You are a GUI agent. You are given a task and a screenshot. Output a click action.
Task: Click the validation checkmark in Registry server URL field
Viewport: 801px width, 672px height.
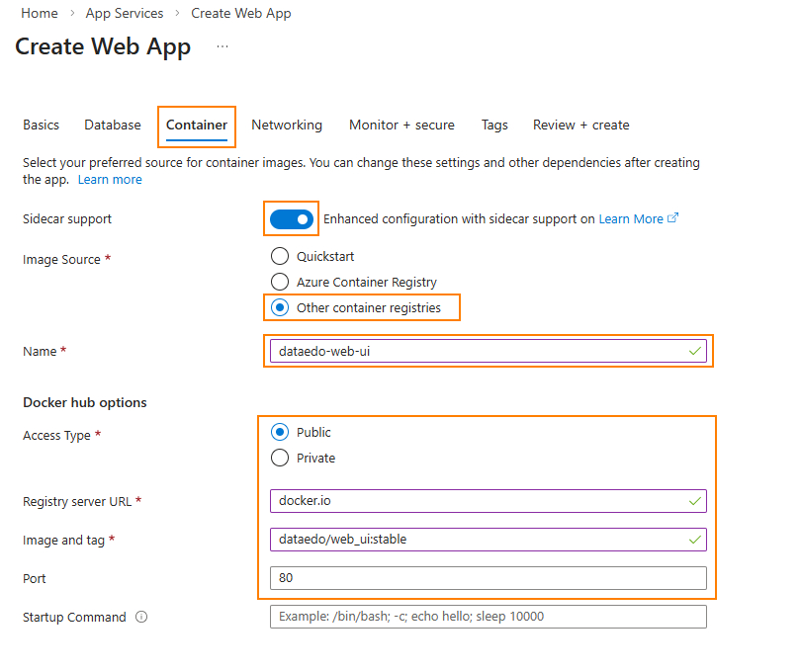(691, 501)
